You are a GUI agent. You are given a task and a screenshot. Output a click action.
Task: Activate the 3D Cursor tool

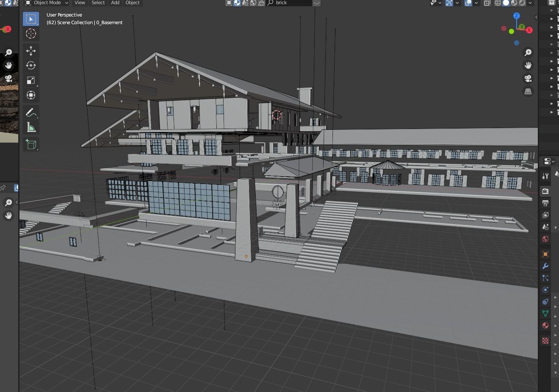(31, 34)
